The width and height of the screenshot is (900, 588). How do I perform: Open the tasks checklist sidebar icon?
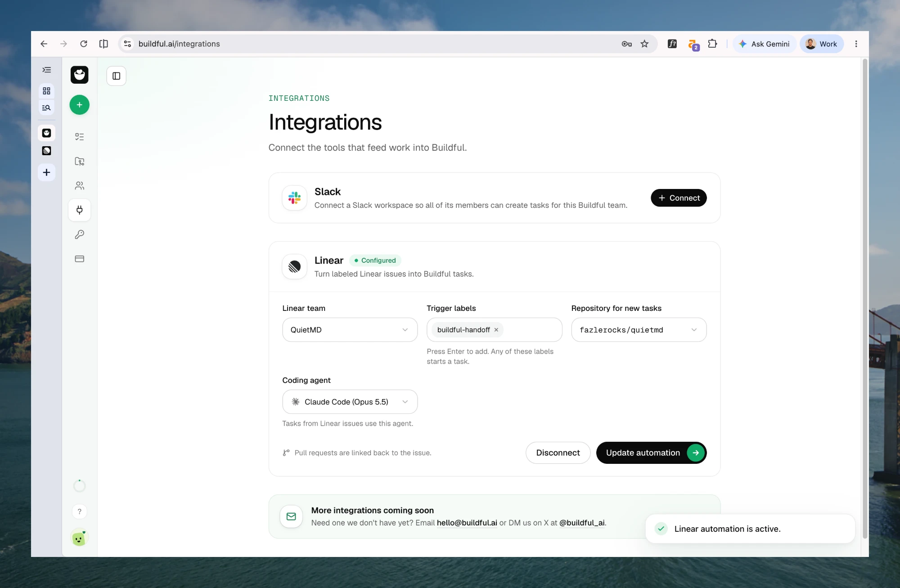point(79,137)
